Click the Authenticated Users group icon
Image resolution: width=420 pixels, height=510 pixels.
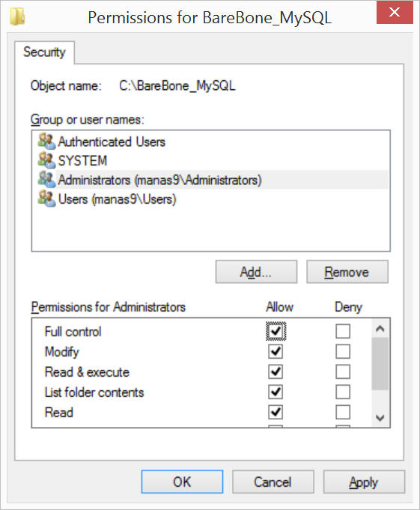46,142
